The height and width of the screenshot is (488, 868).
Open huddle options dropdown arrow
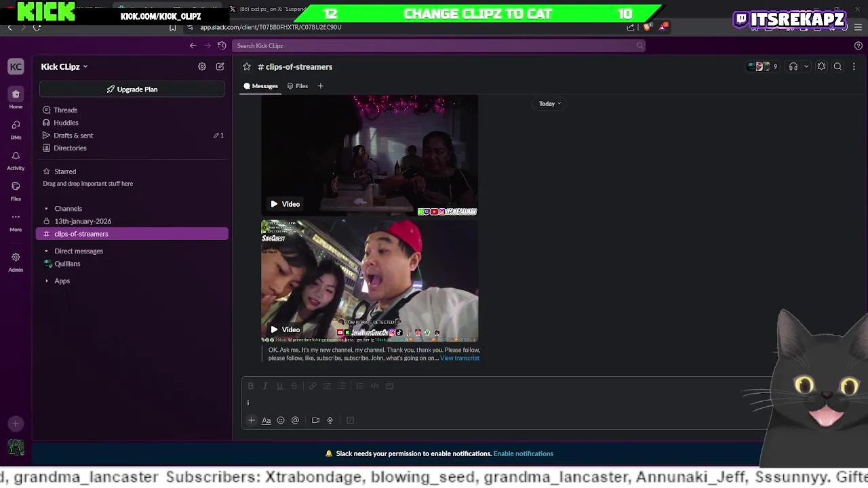[x=806, y=66]
